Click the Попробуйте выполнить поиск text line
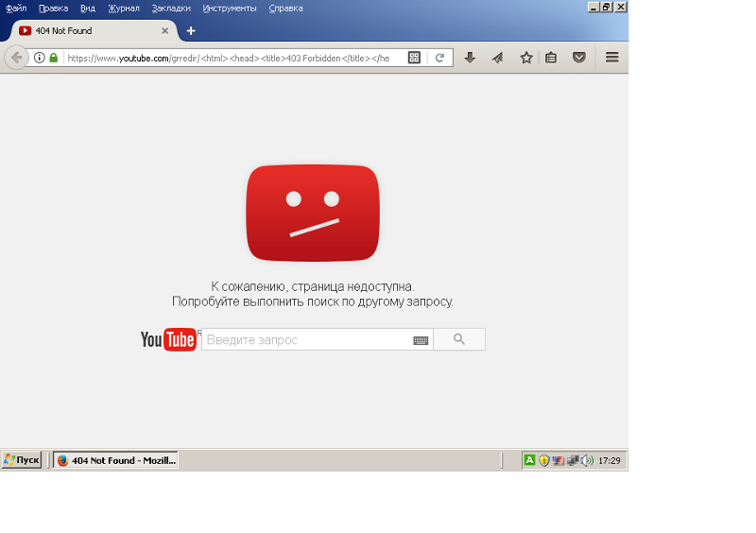Viewport: 756px width, 533px height. pos(313,302)
